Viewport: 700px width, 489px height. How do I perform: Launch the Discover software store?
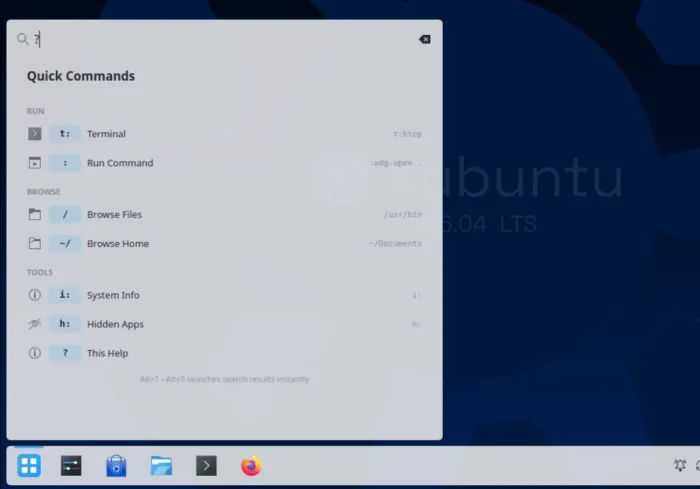[x=116, y=466]
